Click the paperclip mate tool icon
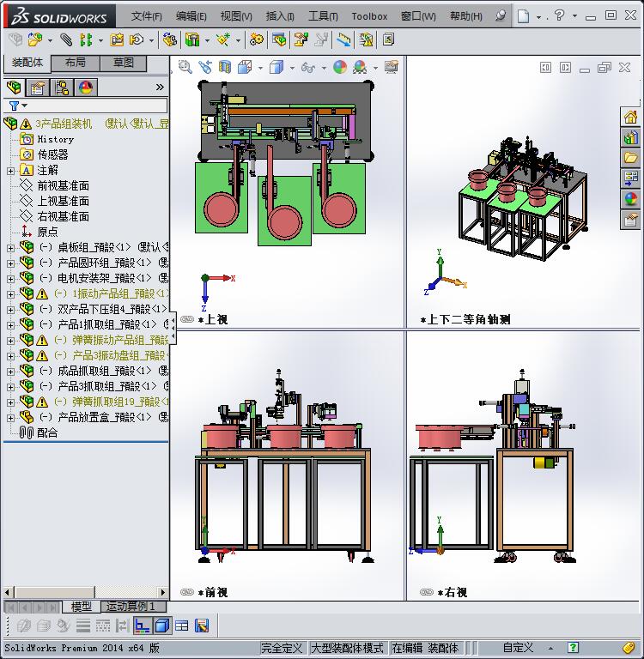This screenshot has height=659, width=644. coord(65,40)
